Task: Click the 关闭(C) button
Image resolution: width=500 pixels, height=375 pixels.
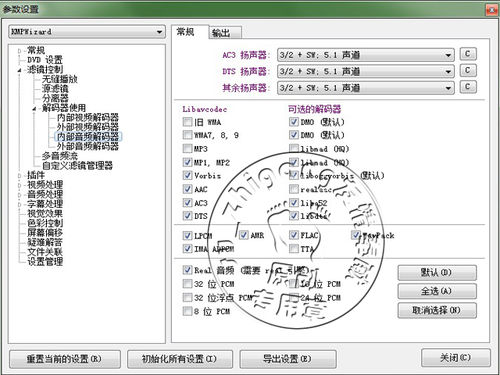Action: click(456, 358)
